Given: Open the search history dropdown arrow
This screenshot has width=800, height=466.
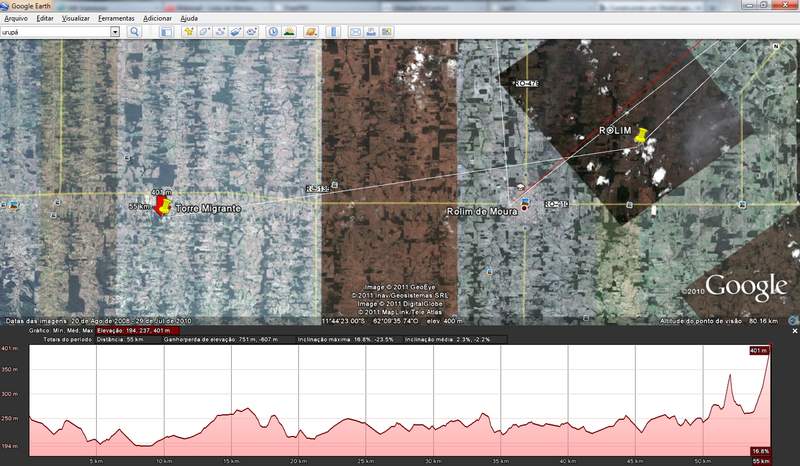Looking at the screenshot, I should (x=115, y=32).
